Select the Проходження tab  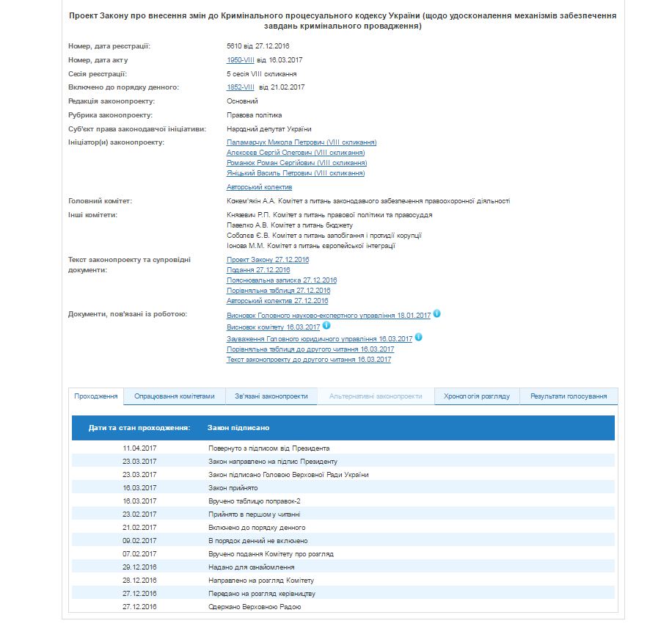[x=96, y=396]
